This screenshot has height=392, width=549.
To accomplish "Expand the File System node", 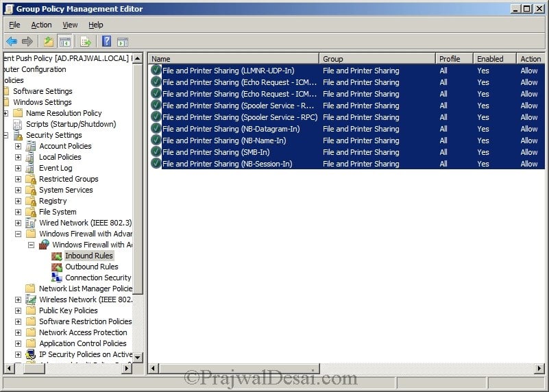I will coord(19,212).
